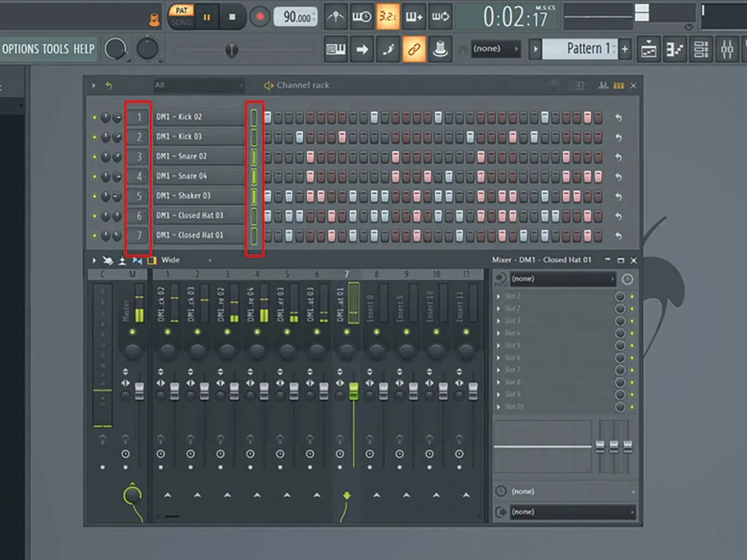Image resolution: width=747 pixels, height=560 pixels.
Task: Toggle select LED for DM1 - Kick 03
Action: (x=254, y=137)
